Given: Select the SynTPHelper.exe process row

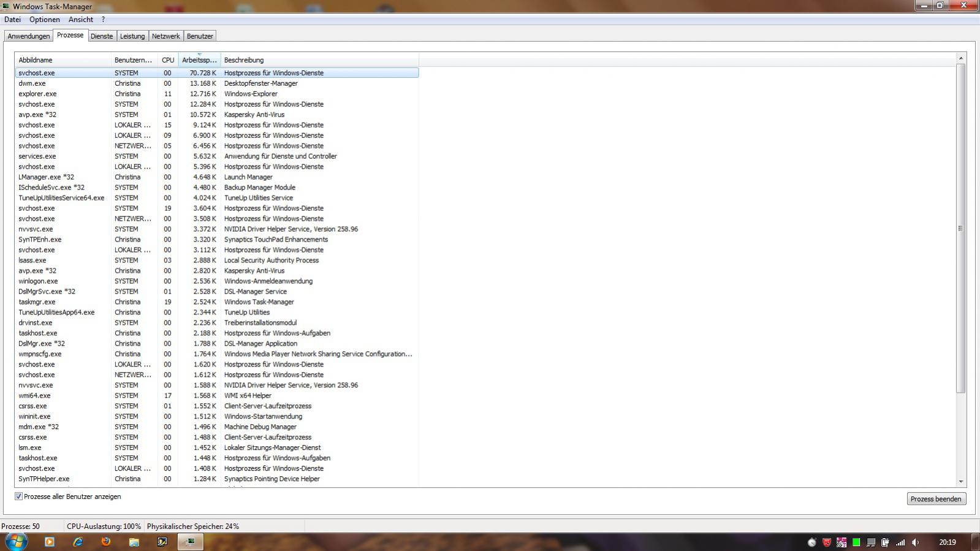Looking at the screenshot, I should click(x=216, y=479).
